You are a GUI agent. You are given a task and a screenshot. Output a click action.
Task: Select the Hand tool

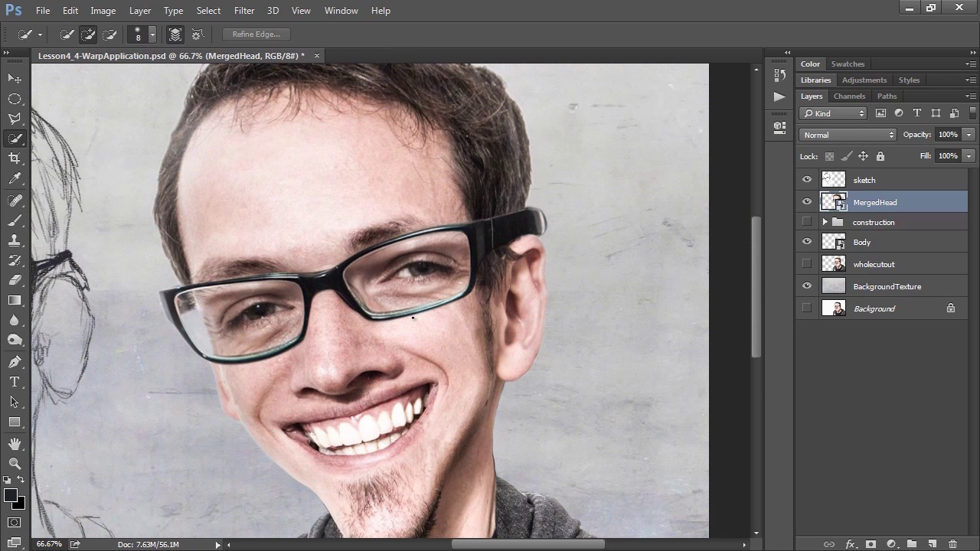pyautogui.click(x=15, y=443)
